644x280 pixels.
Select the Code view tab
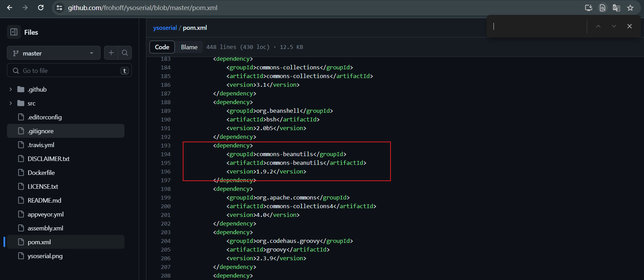[162, 47]
